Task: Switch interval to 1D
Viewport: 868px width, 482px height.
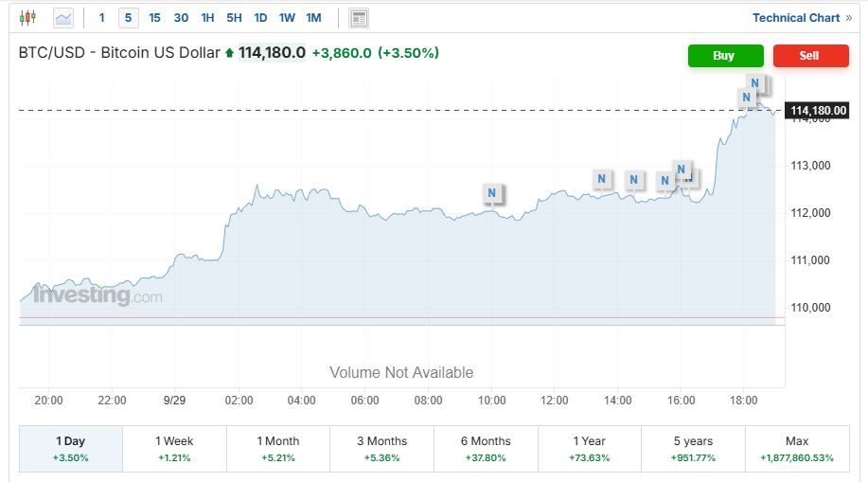Action: [x=260, y=17]
